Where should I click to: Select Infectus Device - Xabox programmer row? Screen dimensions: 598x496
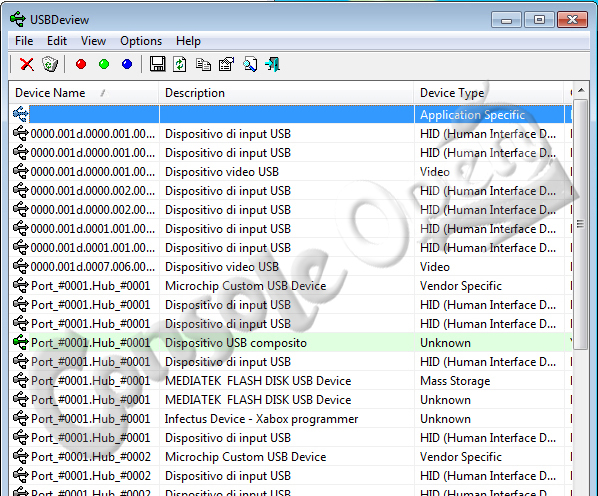click(290, 419)
